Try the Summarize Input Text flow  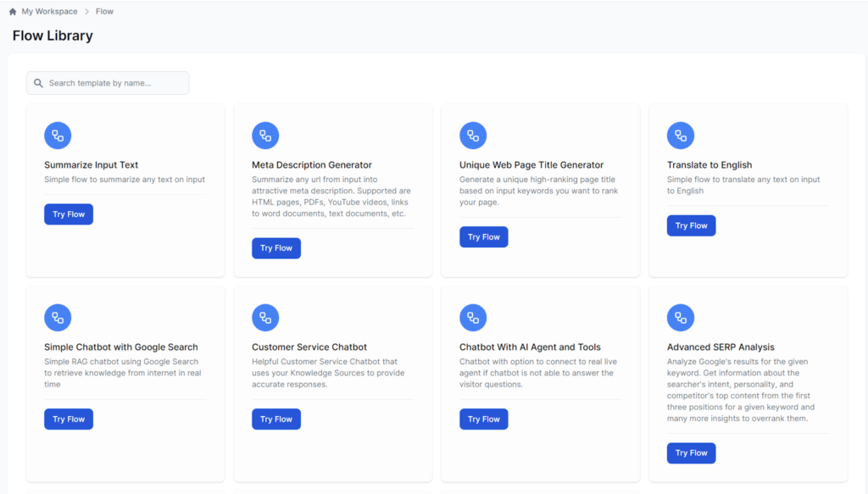tap(68, 214)
